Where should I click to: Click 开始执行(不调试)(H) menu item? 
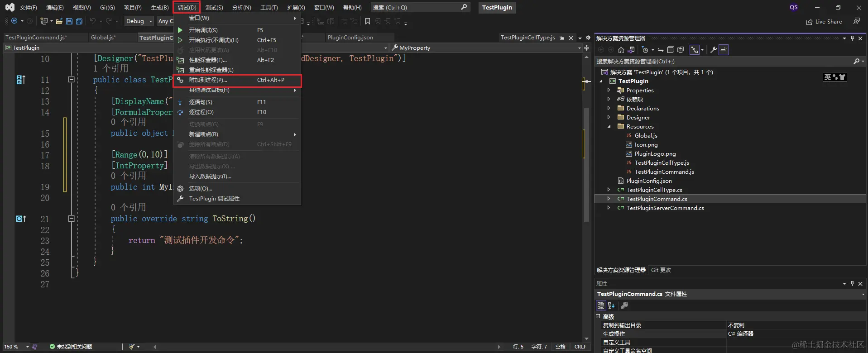[x=237, y=40]
